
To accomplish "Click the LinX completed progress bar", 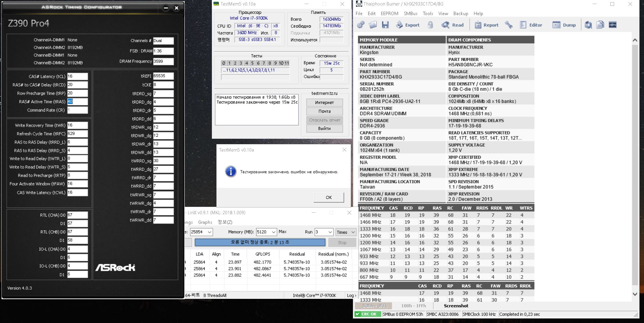I will (260, 242).
